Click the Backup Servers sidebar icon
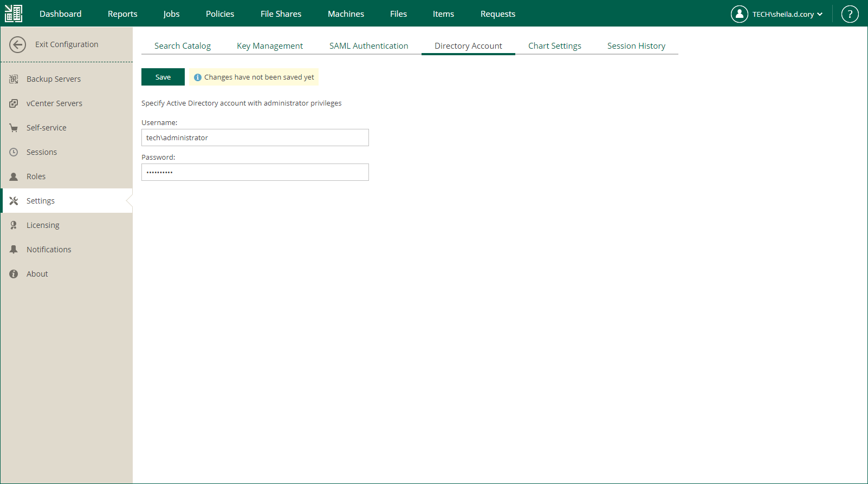Screen dimensions: 868x484 point(14,79)
